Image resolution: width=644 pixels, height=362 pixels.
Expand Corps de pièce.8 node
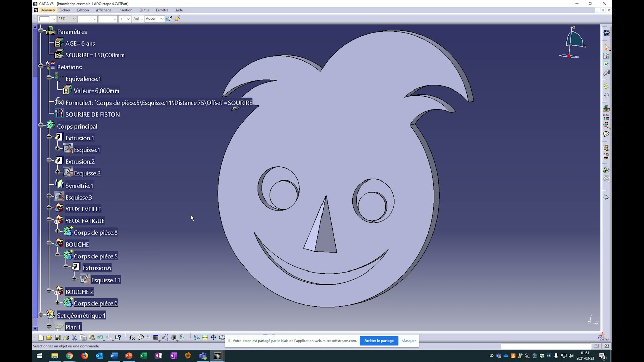(58, 232)
